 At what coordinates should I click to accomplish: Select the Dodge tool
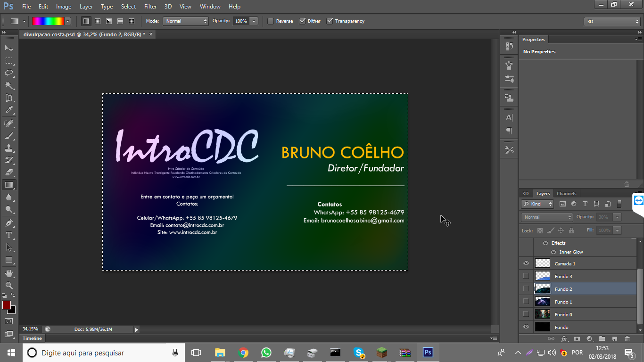point(9,209)
